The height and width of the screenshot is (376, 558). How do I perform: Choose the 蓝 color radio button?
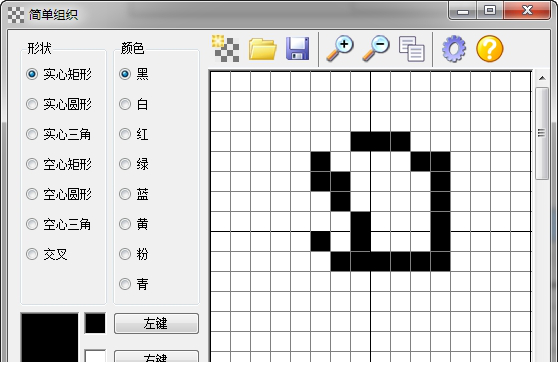(x=133, y=194)
